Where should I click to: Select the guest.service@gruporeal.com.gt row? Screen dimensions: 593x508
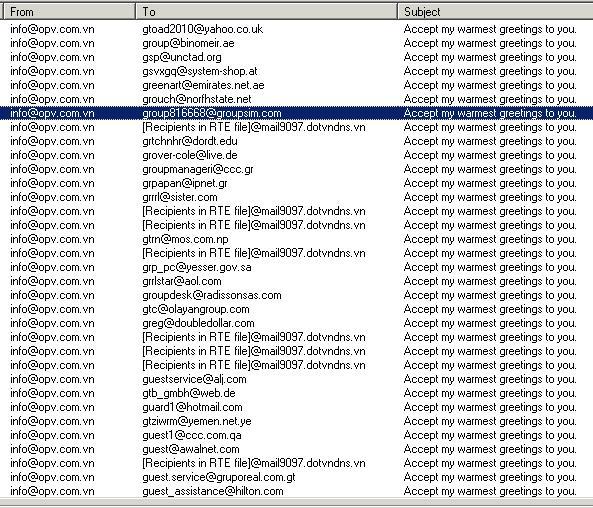pyautogui.click(x=296, y=477)
